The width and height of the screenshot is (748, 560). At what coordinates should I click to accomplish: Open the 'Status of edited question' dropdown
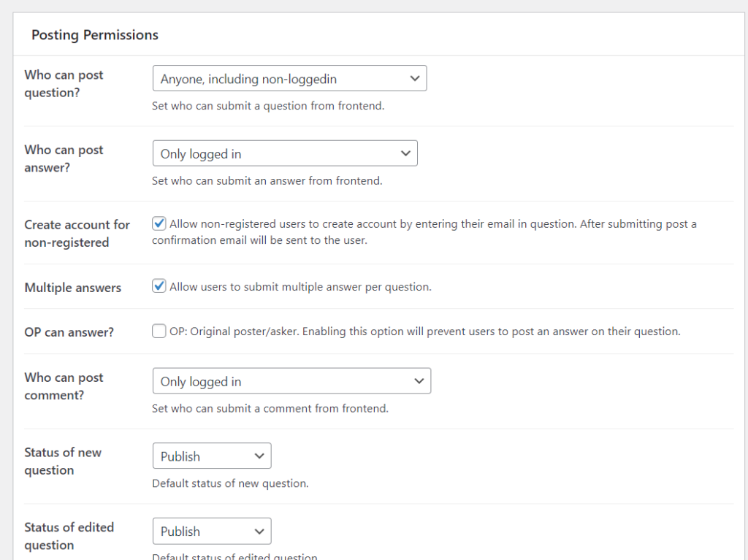212,532
